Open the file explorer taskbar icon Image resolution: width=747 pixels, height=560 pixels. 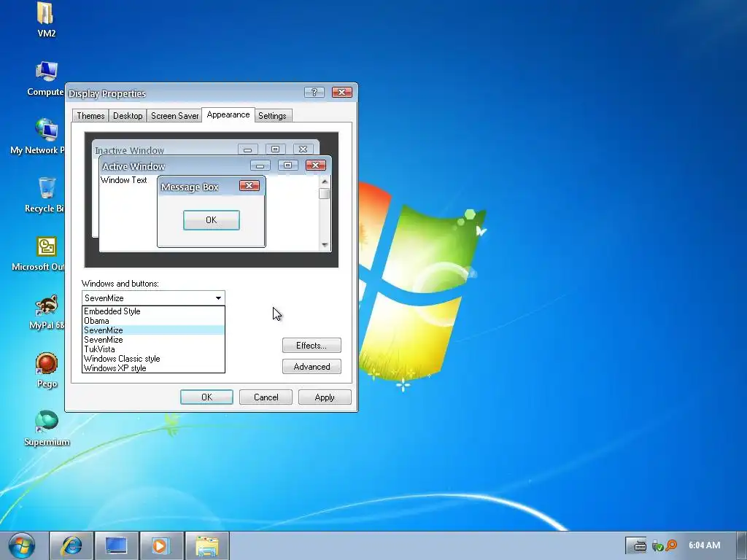coord(206,545)
